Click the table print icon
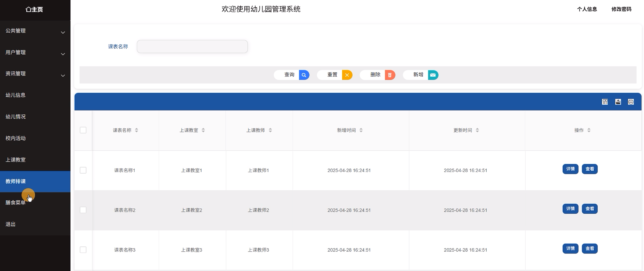 (x=631, y=102)
